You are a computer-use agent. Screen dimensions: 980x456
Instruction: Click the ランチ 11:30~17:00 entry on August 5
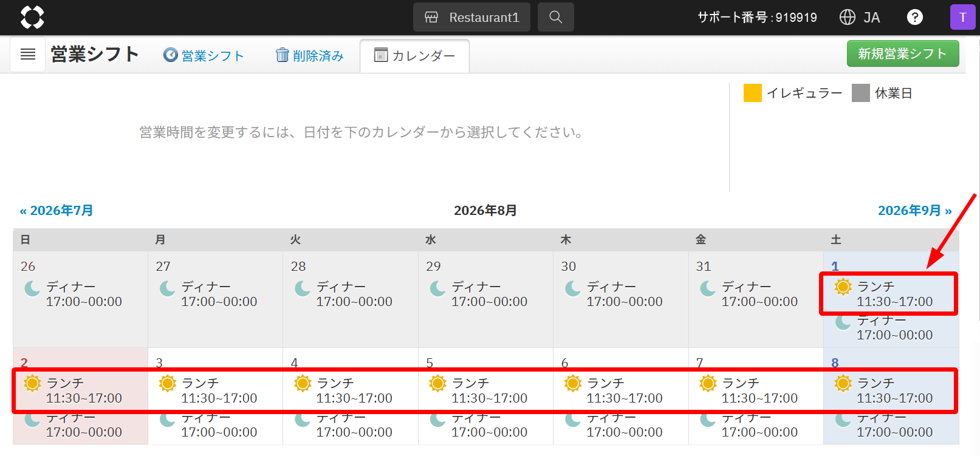(478, 390)
